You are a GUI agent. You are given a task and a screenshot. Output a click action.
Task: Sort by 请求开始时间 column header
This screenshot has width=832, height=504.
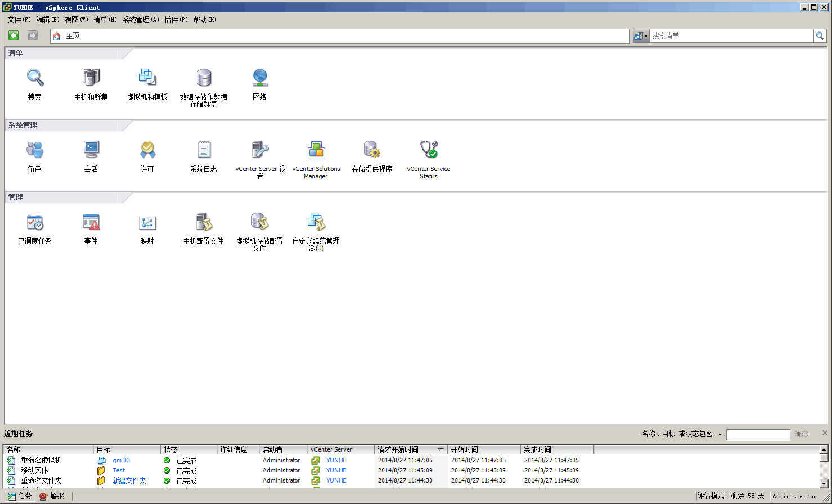tap(411, 449)
